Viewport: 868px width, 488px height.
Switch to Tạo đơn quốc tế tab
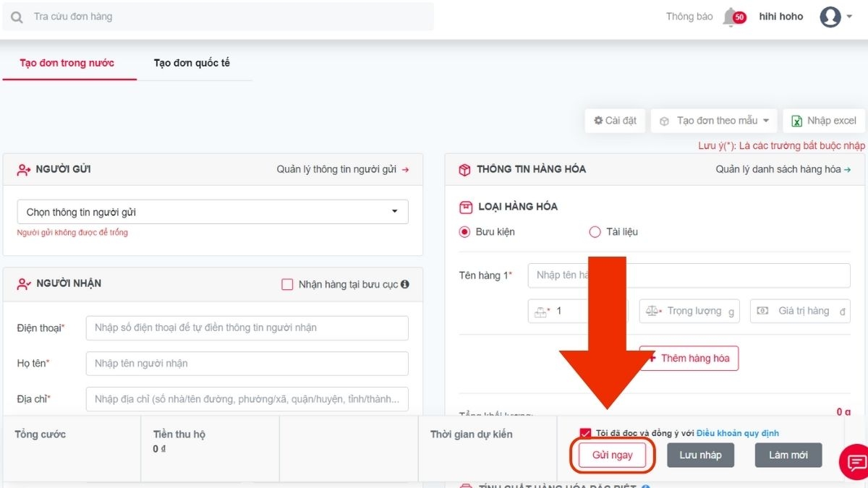pyautogui.click(x=192, y=63)
